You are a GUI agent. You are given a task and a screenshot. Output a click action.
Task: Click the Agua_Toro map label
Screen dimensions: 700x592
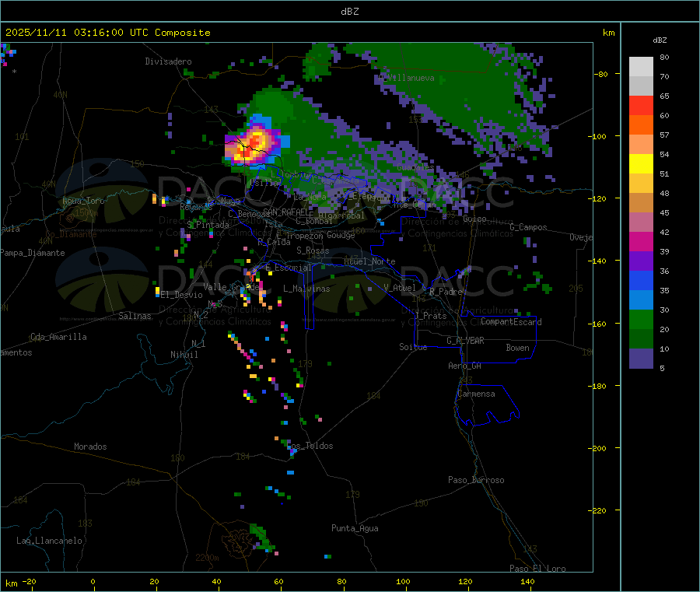[83, 201]
